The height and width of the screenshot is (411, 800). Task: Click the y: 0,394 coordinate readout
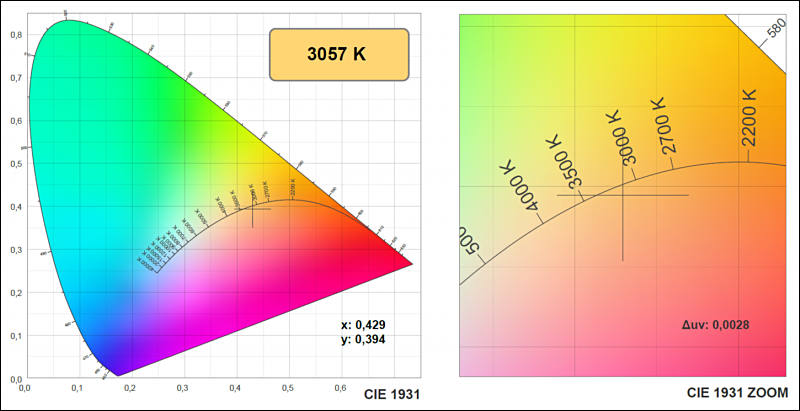363,339
